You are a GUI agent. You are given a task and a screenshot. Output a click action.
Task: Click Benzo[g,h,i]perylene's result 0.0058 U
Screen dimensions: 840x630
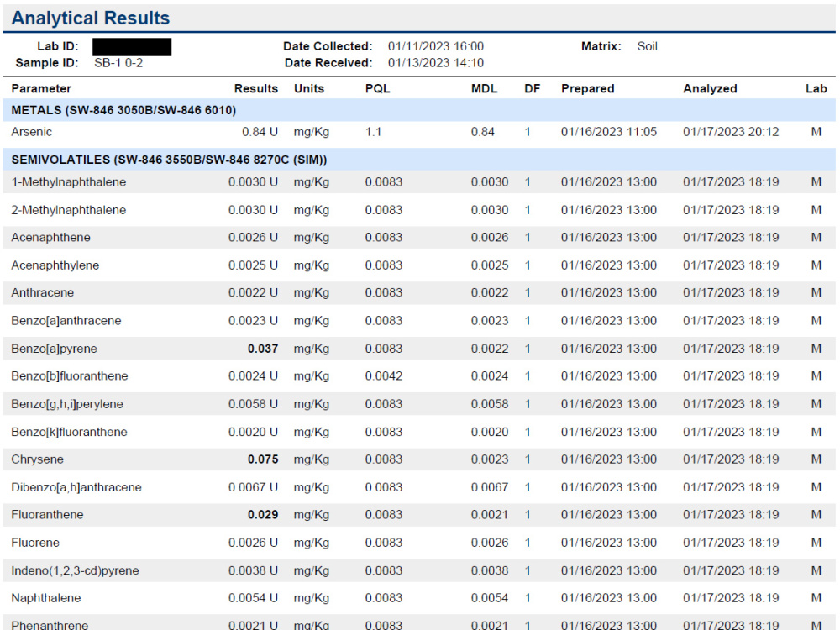coord(253,404)
